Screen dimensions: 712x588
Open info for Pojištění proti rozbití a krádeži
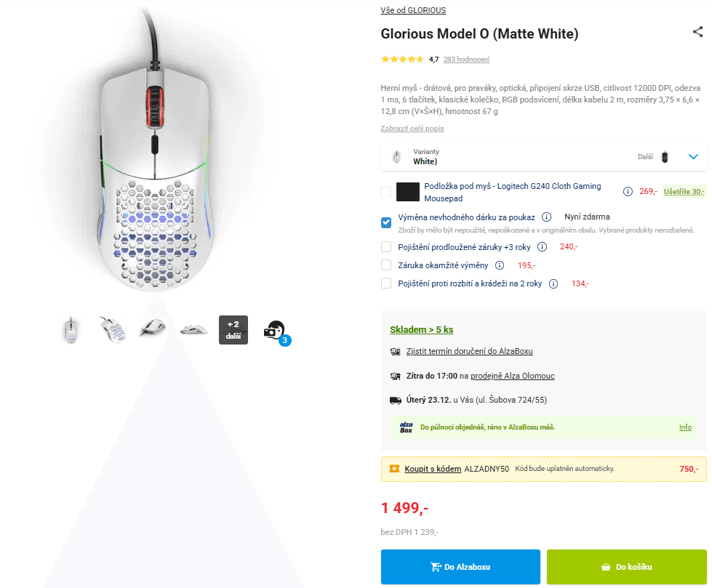click(553, 283)
